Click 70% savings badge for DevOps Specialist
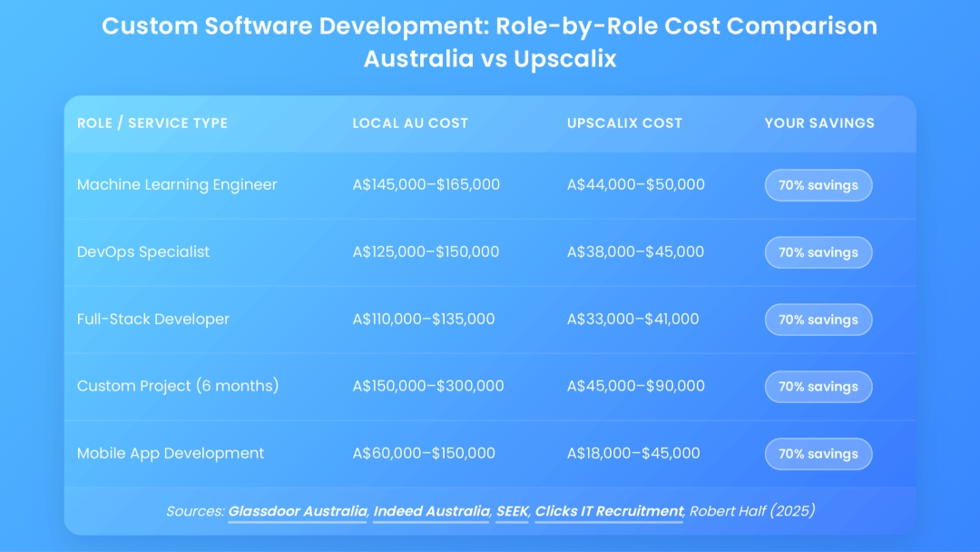The width and height of the screenshot is (980, 552). click(x=818, y=252)
